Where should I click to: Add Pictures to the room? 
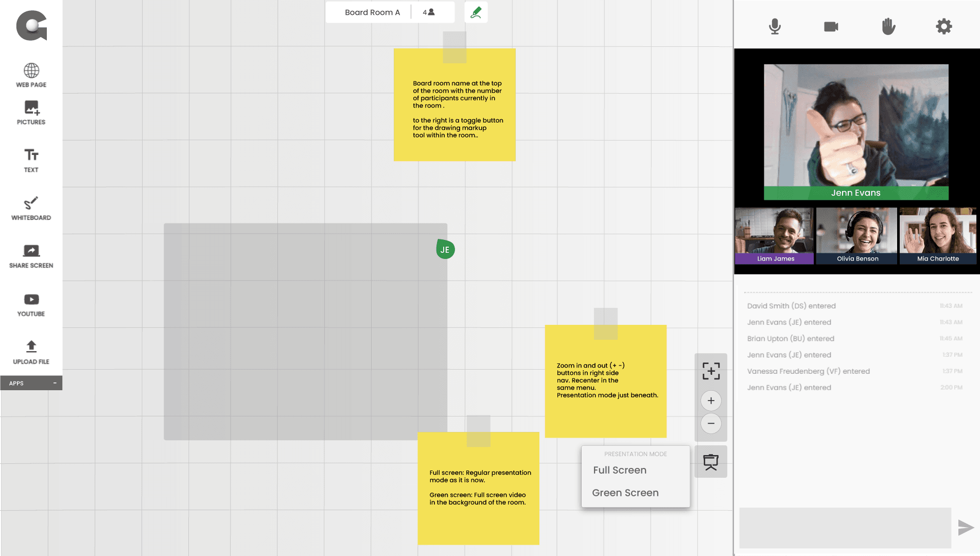tap(31, 113)
